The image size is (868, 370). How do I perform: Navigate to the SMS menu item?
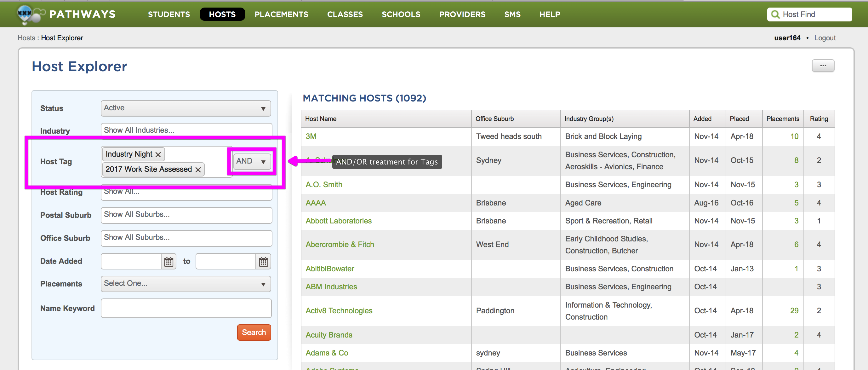[x=512, y=14]
